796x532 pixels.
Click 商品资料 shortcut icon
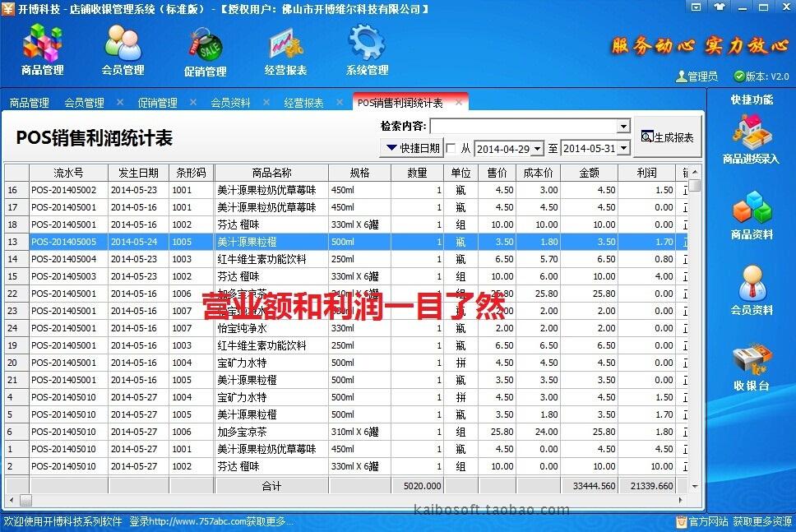tap(752, 215)
